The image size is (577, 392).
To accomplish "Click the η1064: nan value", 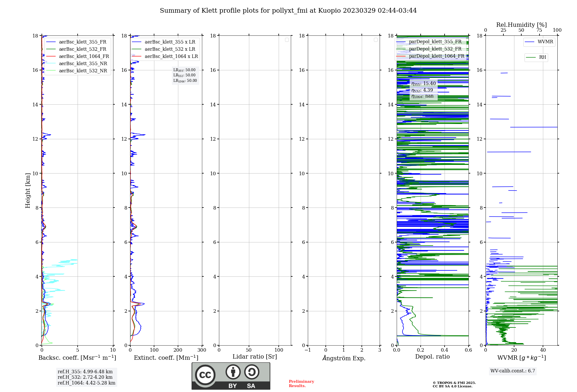I will tap(422, 96).
